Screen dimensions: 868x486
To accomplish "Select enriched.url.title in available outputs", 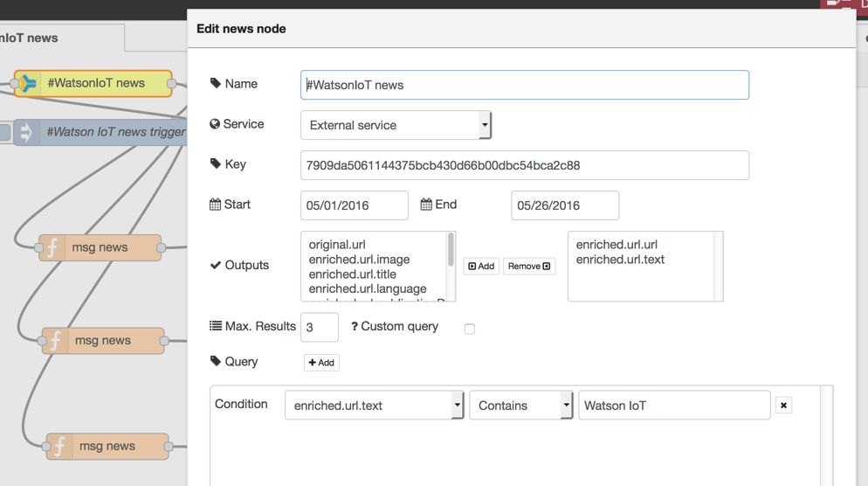I will pos(353,274).
